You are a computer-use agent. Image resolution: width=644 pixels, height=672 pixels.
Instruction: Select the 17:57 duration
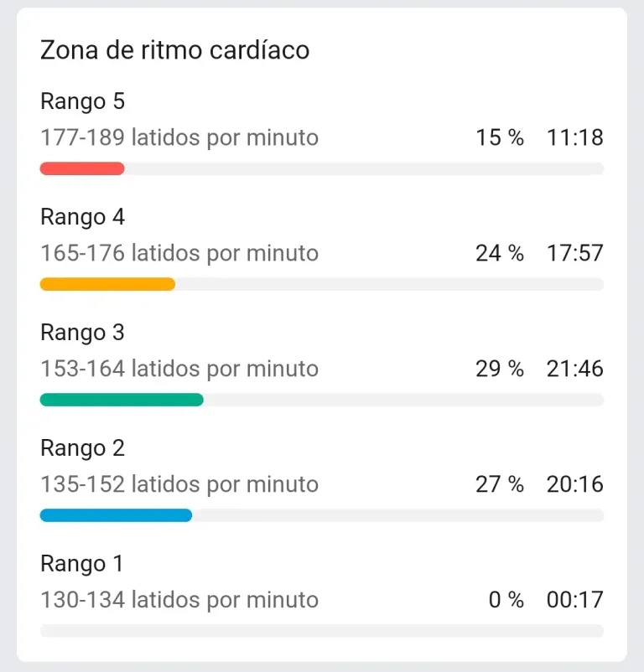[575, 253]
